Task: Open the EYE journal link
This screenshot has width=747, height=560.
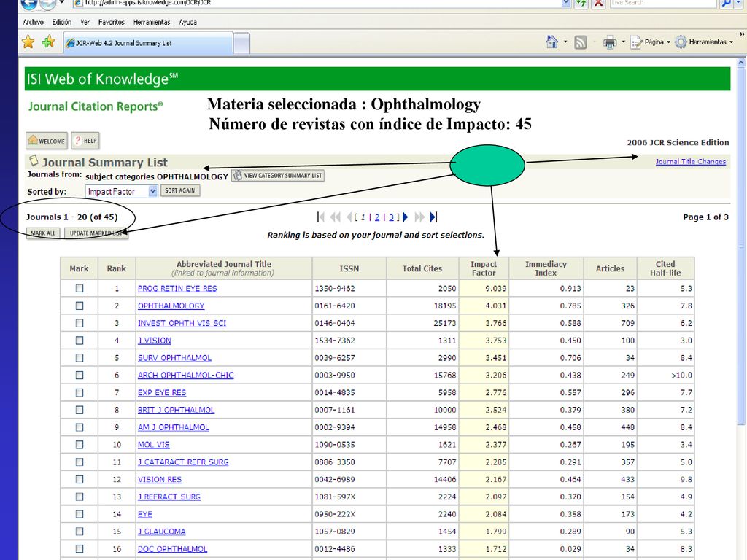Action: tap(145, 514)
